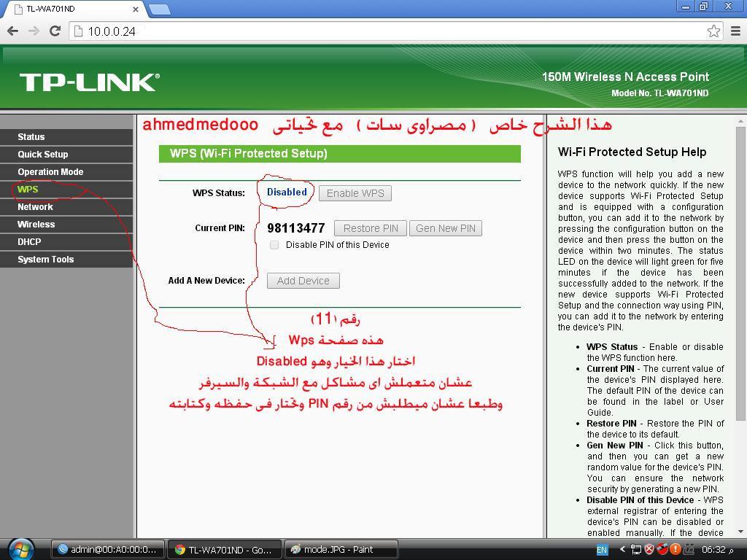Click the WPS (Wi-Fi Protected Setup) header
This screenshot has height=560, width=747.
tap(340, 153)
